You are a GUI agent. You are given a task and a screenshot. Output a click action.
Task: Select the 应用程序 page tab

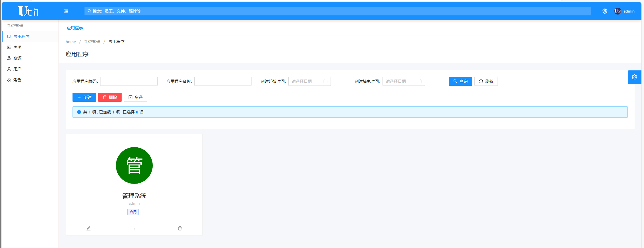coord(75,28)
